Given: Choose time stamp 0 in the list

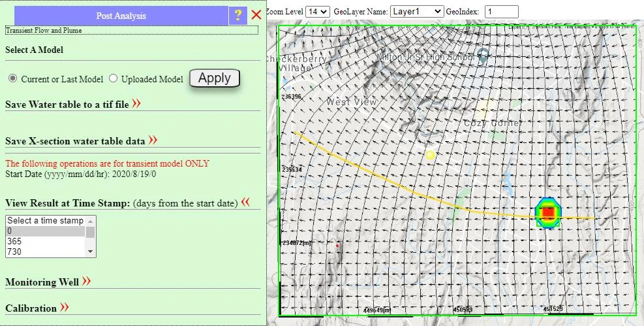Looking at the screenshot, I should [46, 231].
